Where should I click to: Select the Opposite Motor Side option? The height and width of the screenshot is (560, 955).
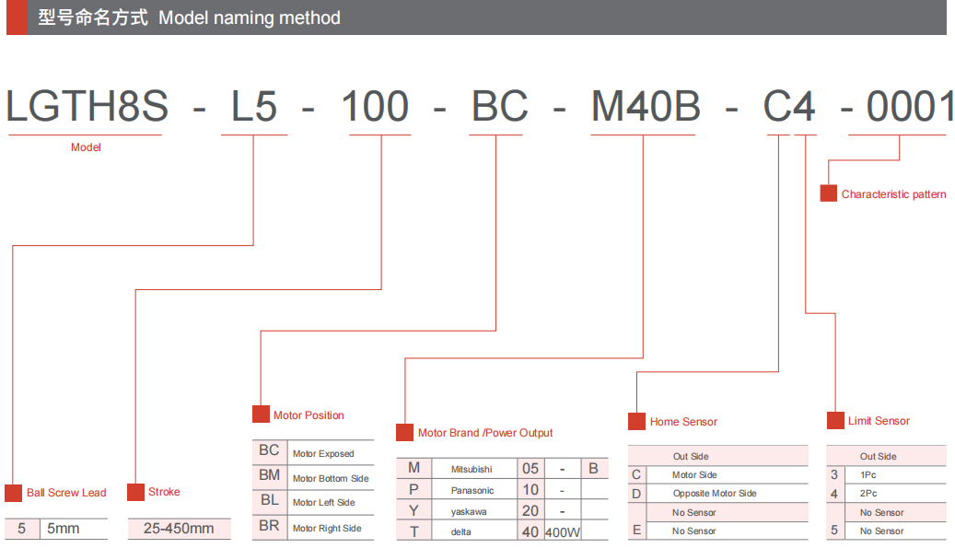(x=714, y=494)
